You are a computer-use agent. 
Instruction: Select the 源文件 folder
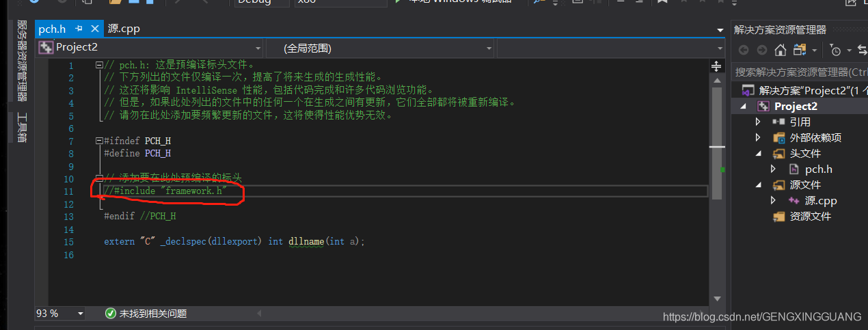click(x=805, y=184)
